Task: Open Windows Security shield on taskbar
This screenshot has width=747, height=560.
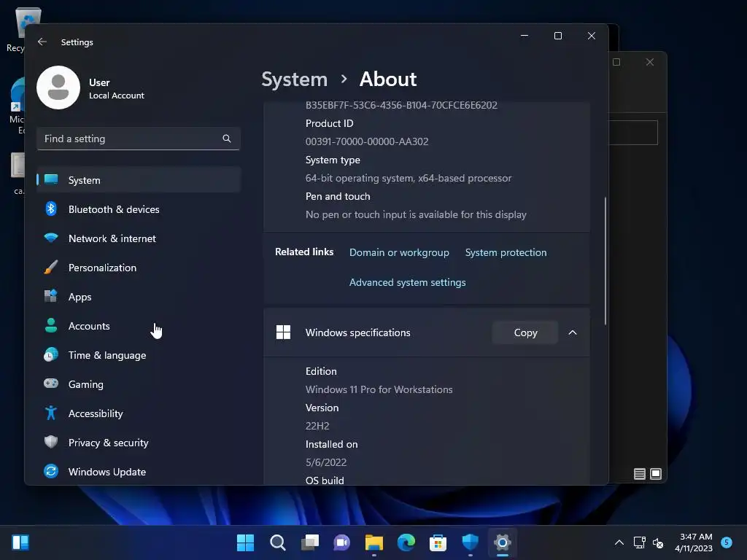Action: pyautogui.click(x=471, y=542)
